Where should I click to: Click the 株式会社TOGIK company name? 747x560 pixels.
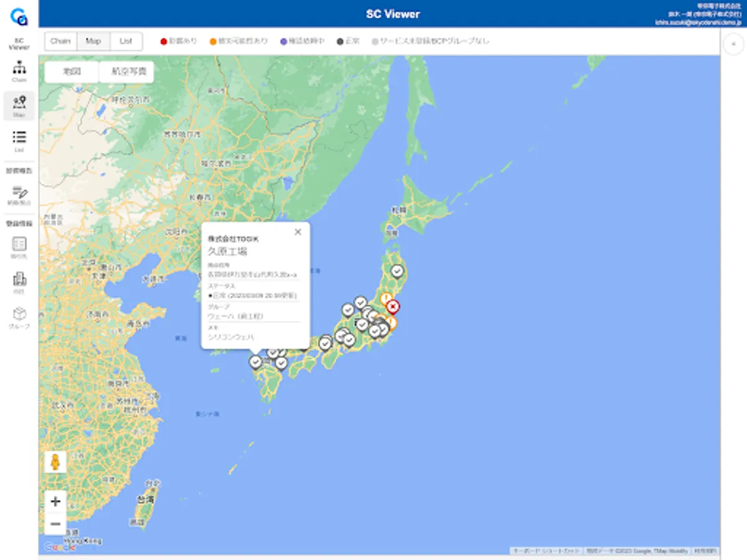[233, 239]
